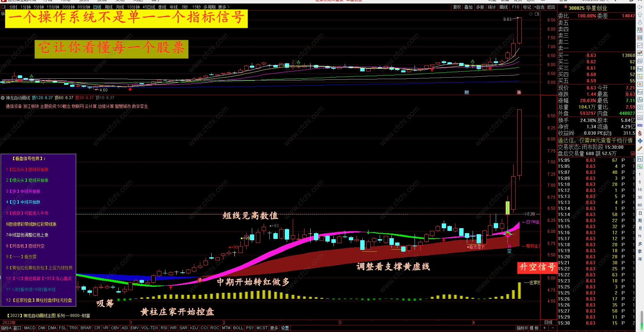Click the minus zoom button at bottom
644x332 pixels.
pyautogui.click(x=553, y=328)
